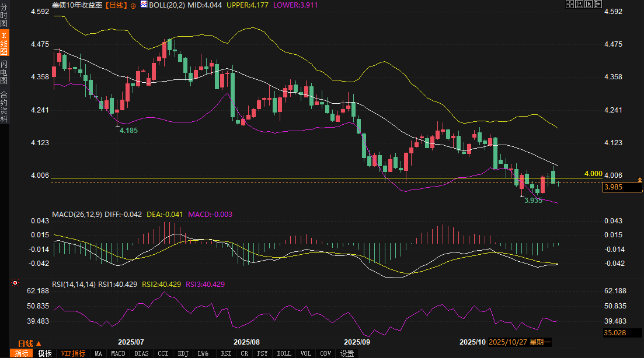Click the 2025/10/27 星期一 date tag
Viewport: 644px width, 358px height.
[x=520, y=342]
